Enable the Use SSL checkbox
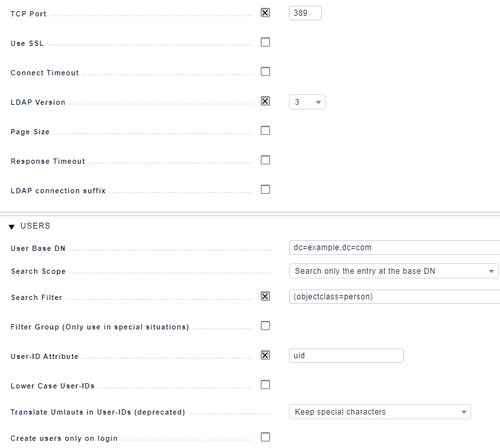This screenshot has width=500, height=448. (x=265, y=42)
